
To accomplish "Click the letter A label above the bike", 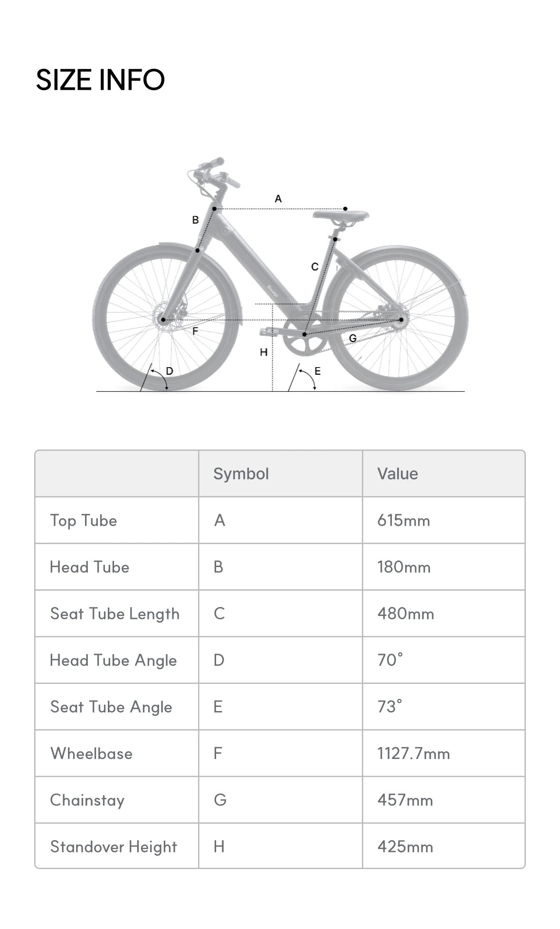I will [278, 199].
